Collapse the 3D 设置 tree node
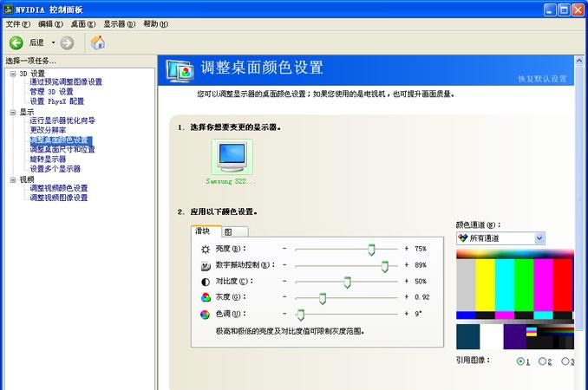588x390 pixels. (13, 74)
